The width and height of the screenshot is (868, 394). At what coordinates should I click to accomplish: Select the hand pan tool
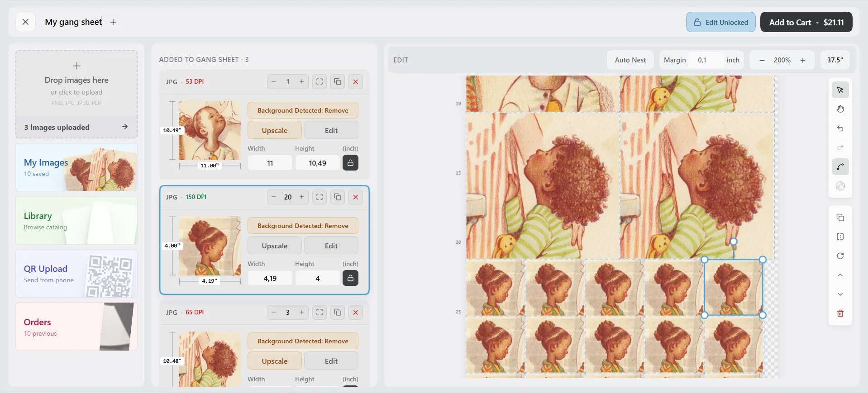click(x=840, y=109)
